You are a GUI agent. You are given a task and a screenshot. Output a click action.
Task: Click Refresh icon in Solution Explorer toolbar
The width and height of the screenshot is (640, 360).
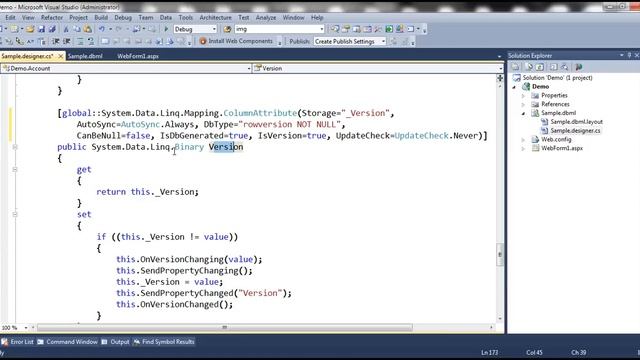540,67
